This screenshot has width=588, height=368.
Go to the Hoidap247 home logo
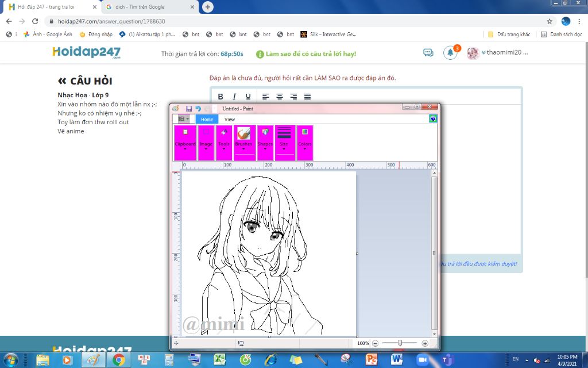pos(87,52)
